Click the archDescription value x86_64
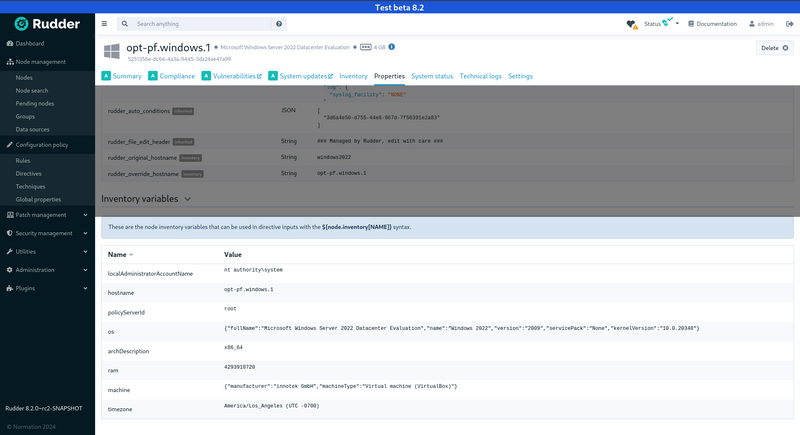 click(233, 348)
